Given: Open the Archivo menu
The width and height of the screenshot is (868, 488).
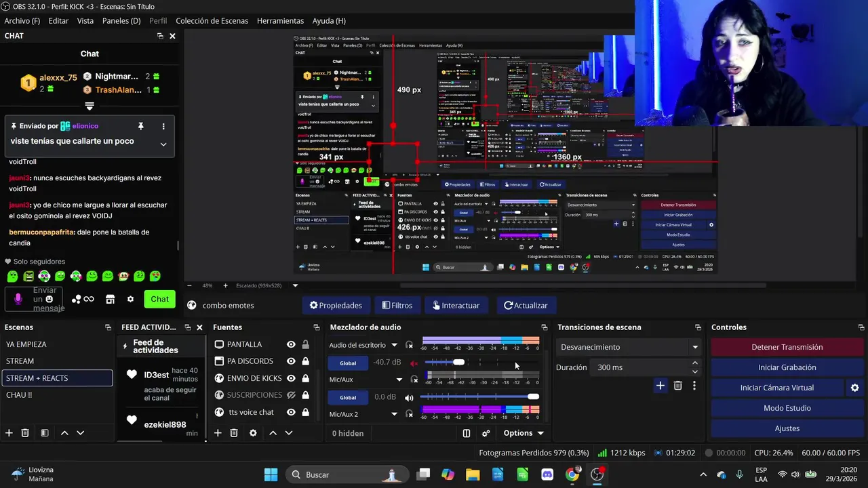Looking at the screenshot, I should [22, 21].
